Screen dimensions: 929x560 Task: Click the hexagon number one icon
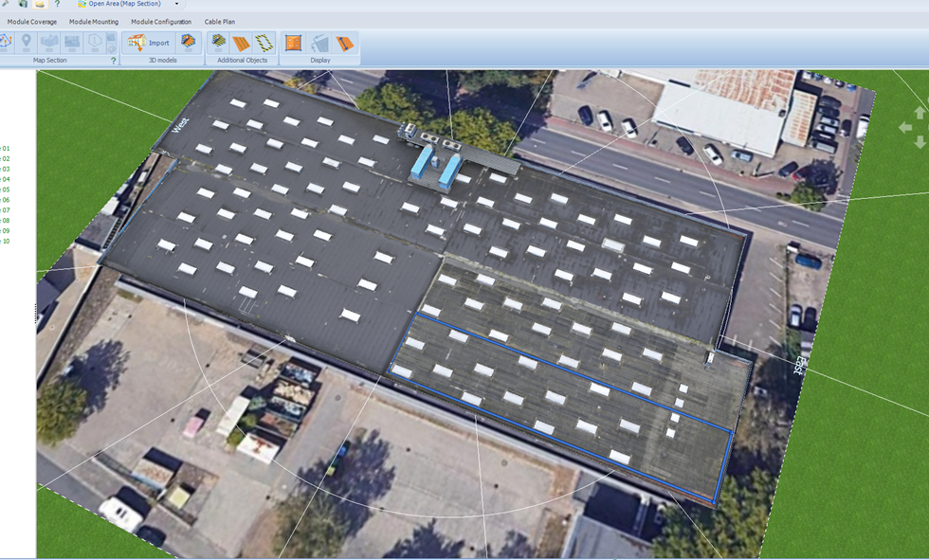pos(95,43)
